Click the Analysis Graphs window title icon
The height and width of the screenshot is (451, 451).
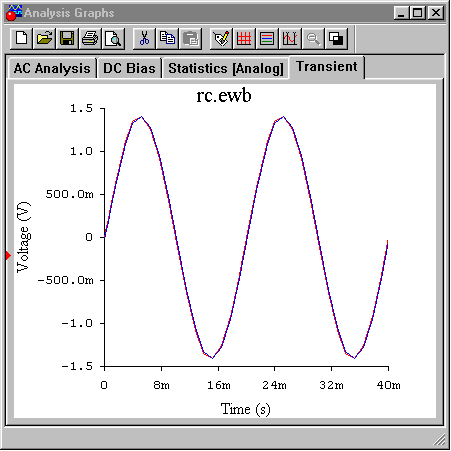[14, 13]
